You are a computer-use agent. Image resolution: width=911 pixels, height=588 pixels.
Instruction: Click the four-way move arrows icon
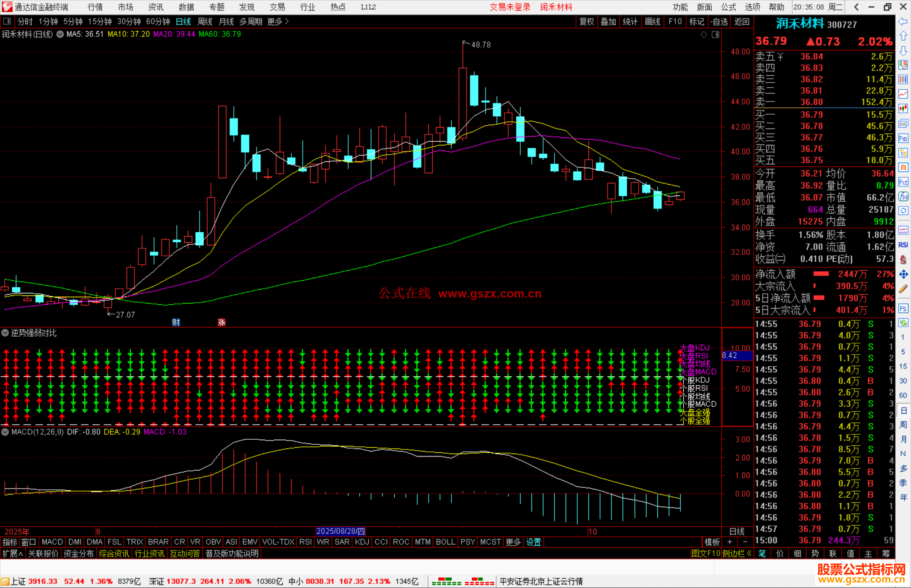[903, 274]
